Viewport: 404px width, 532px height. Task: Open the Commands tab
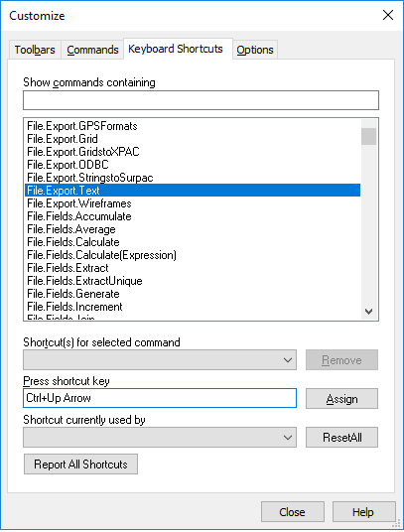click(92, 50)
